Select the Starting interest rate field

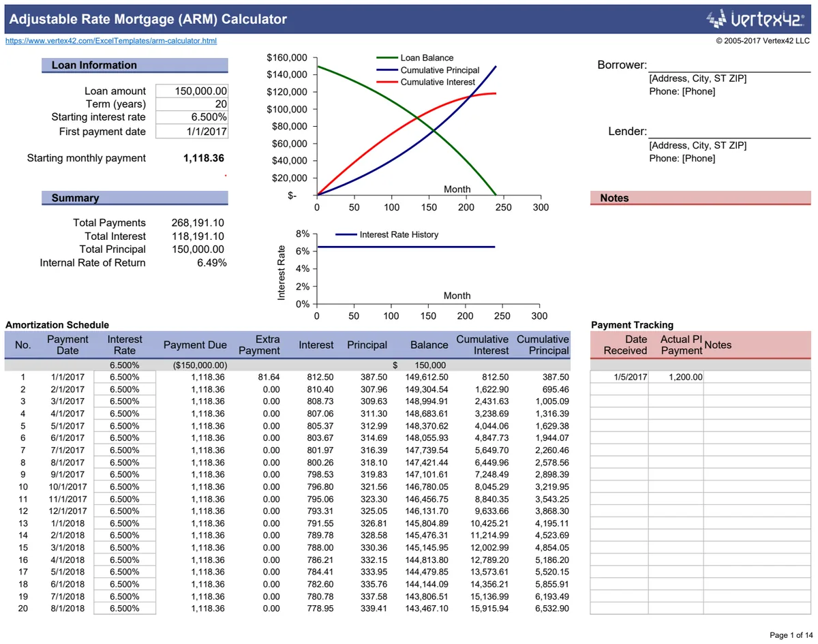click(x=192, y=117)
